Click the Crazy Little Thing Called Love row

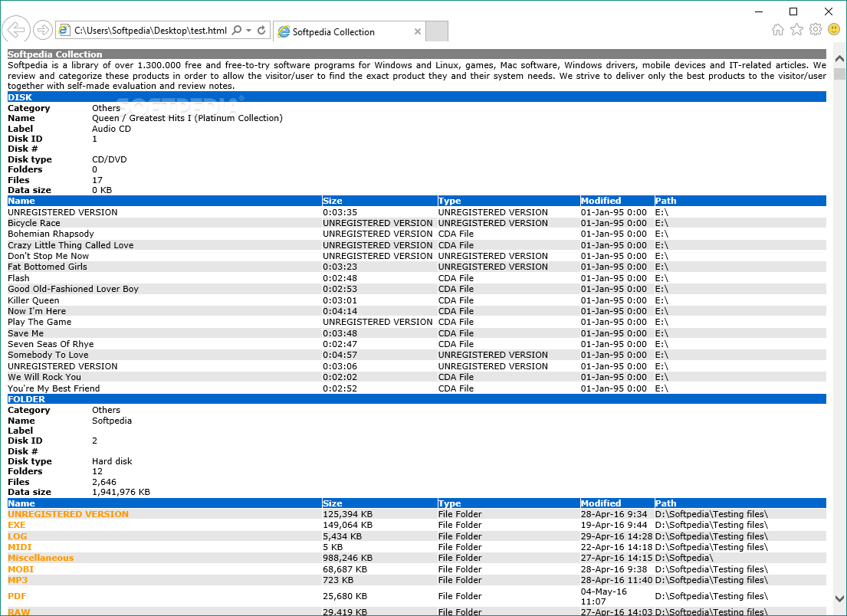[x=416, y=245]
